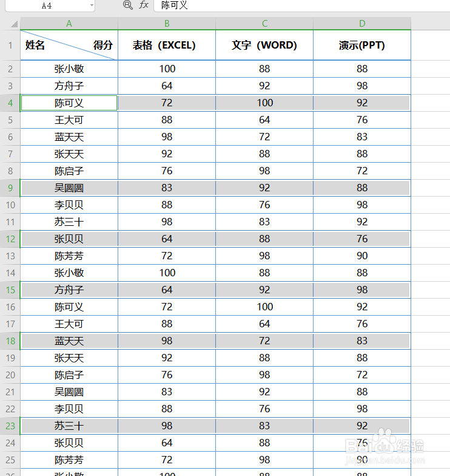Click the select-all corner triangle

[14, 24]
